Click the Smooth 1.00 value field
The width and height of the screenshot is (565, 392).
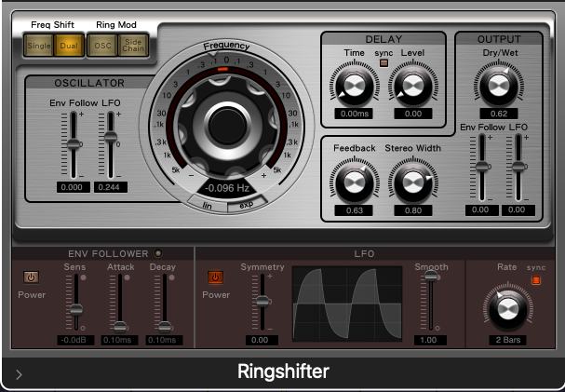tap(430, 340)
